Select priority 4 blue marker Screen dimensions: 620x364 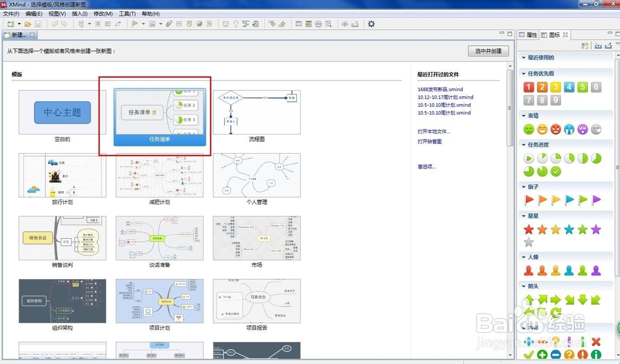coord(569,87)
